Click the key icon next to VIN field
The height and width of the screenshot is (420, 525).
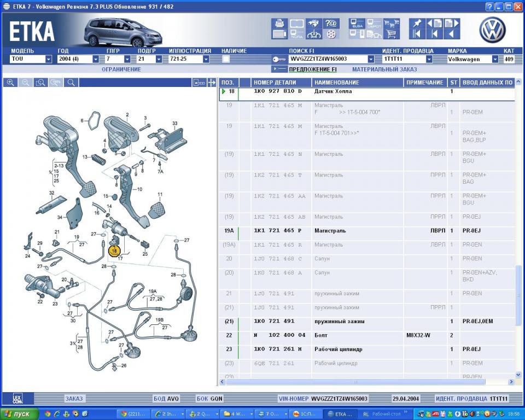click(279, 59)
